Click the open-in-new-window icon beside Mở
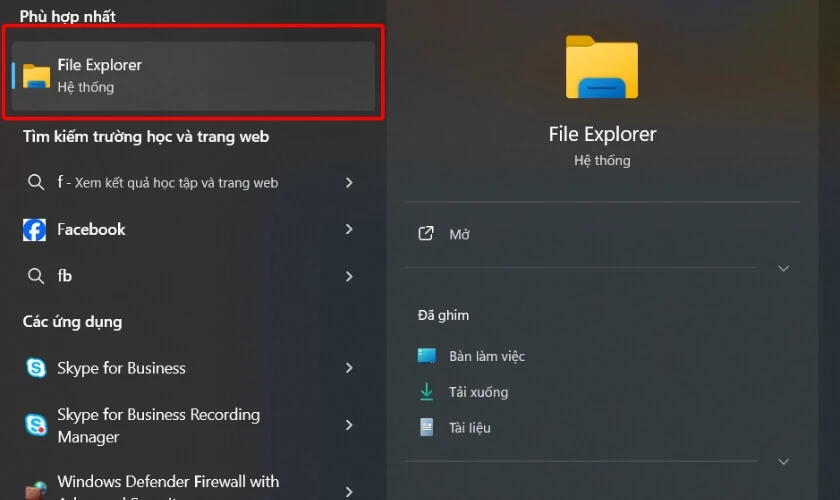This screenshot has width=840, height=500. pyautogui.click(x=426, y=233)
